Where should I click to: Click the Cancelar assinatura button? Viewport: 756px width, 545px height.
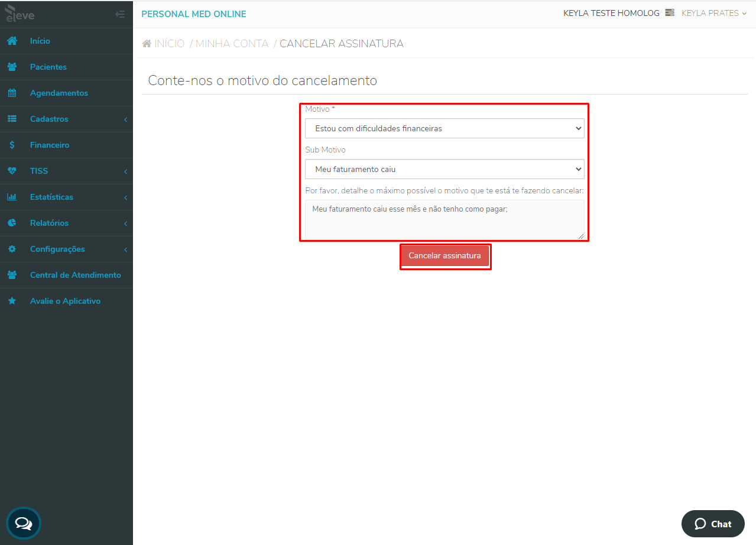tap(445, 256)
